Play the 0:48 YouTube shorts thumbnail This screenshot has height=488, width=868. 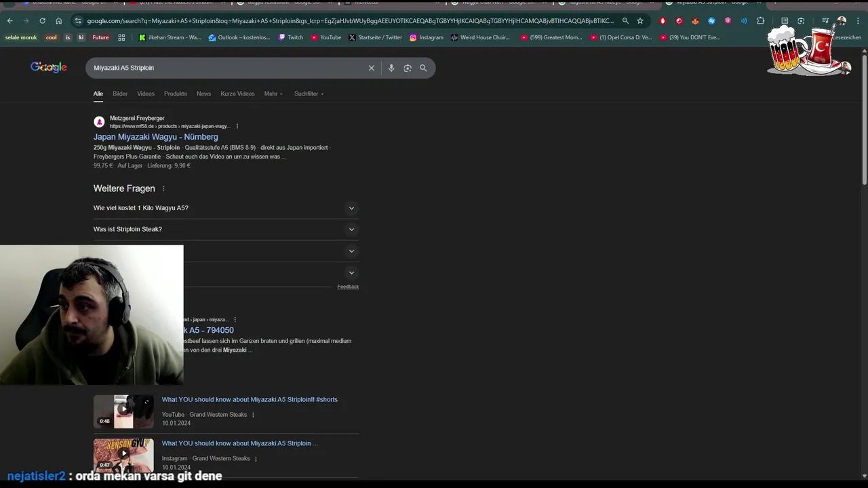[123, 411]
